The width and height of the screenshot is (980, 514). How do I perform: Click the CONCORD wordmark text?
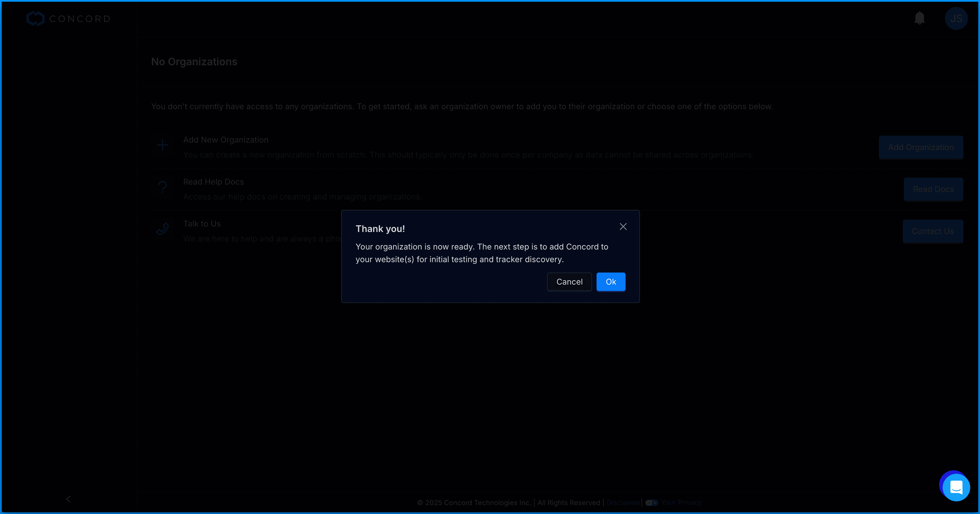(80, 19)
